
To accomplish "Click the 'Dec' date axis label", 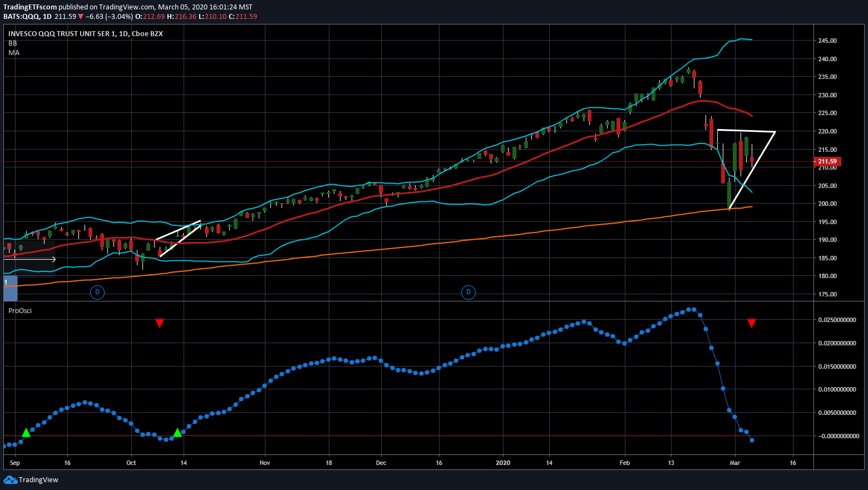I will [381, 463].
